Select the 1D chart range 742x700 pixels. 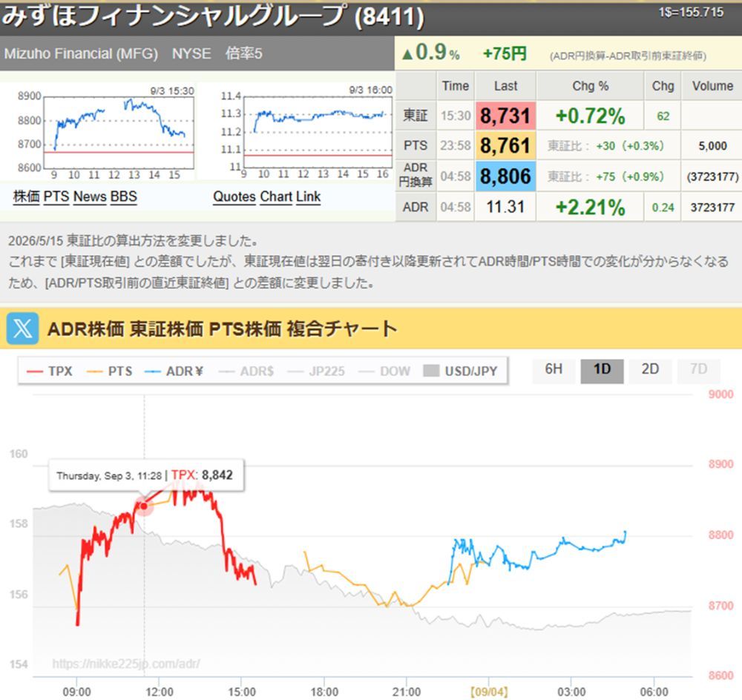[x=602, y=370]
